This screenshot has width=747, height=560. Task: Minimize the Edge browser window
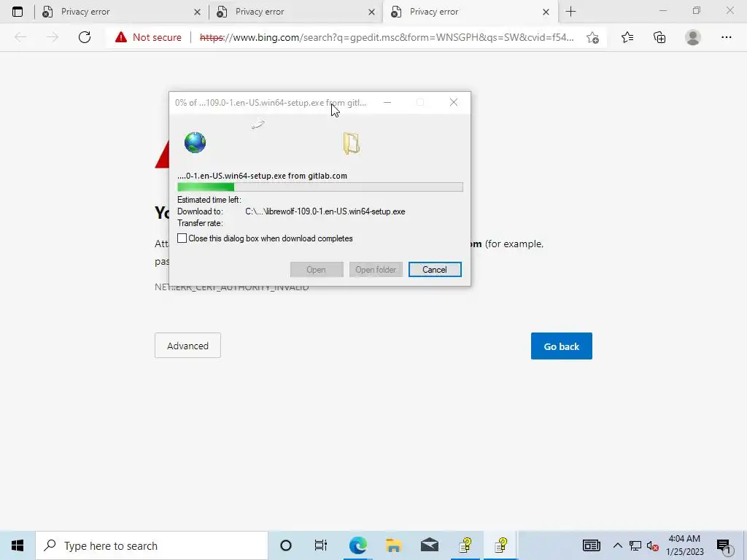click(x=662, y=10)
